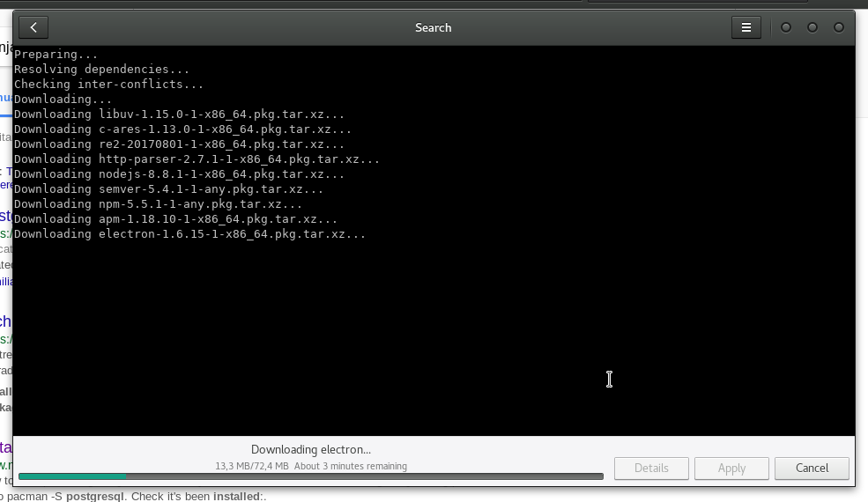Click the "About 3 minutes remaining" text
868x502 pixels.
pos(351,466)
